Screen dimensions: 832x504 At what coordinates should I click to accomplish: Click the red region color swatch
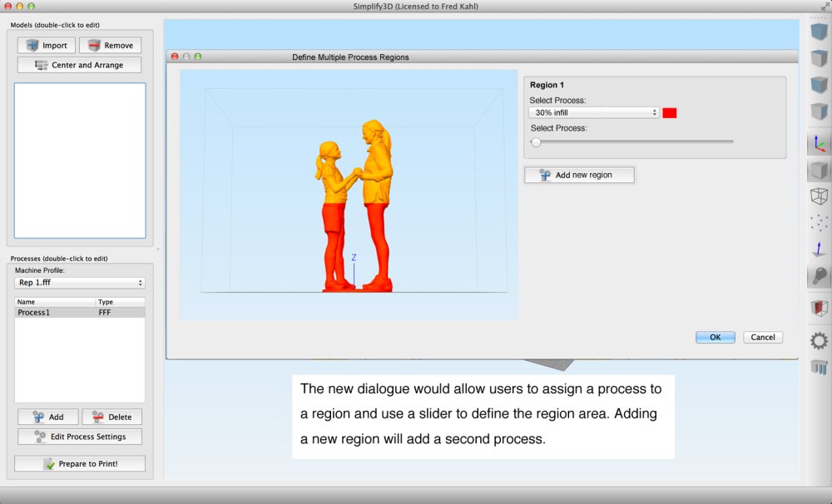pos(670,113)
